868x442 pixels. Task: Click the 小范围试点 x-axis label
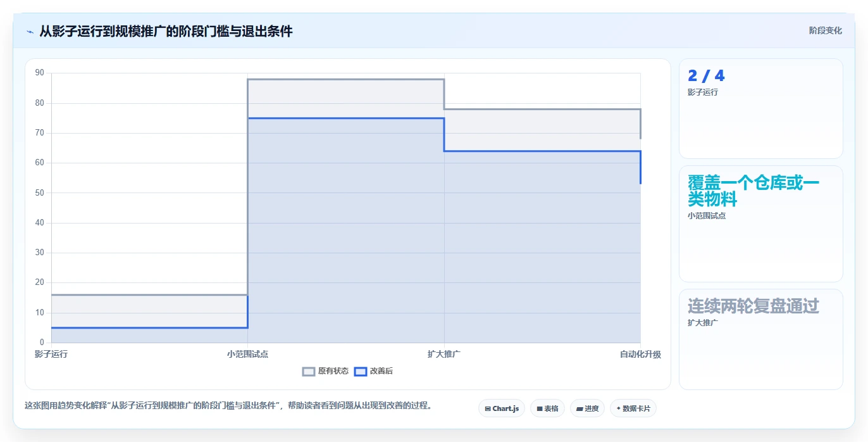click(247, 354)
